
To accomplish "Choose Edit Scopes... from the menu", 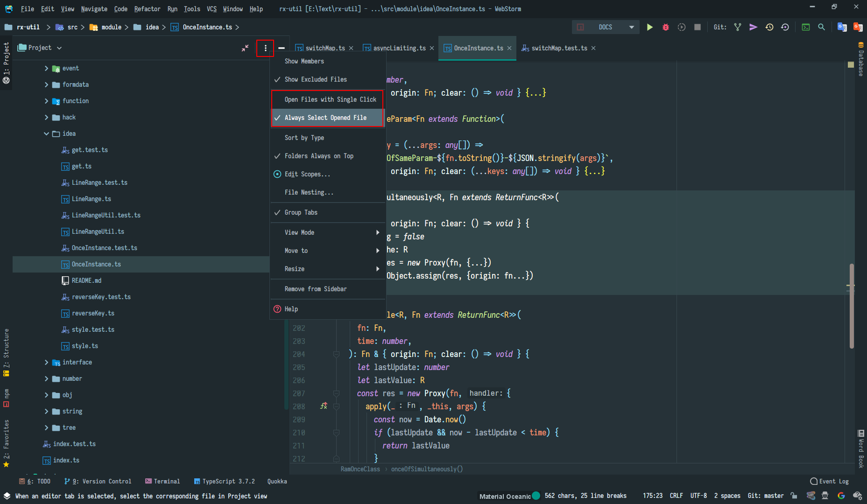I will pos(328,174).
